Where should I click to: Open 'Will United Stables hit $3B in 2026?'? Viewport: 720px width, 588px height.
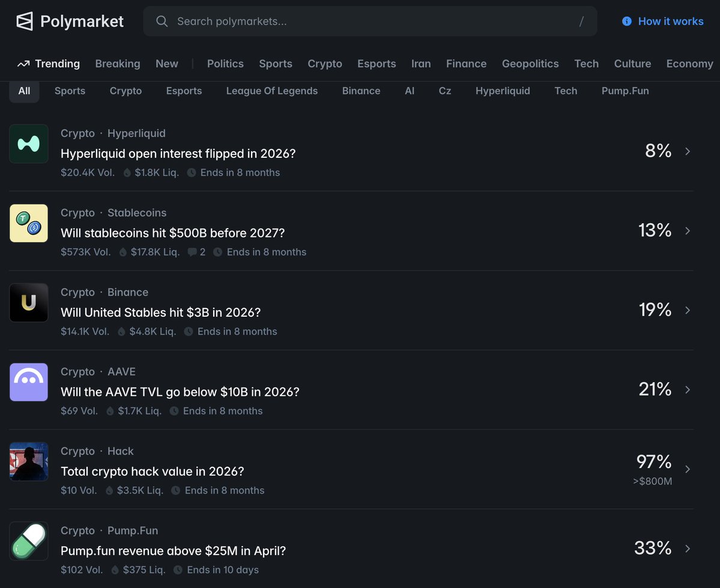(160, 313)
